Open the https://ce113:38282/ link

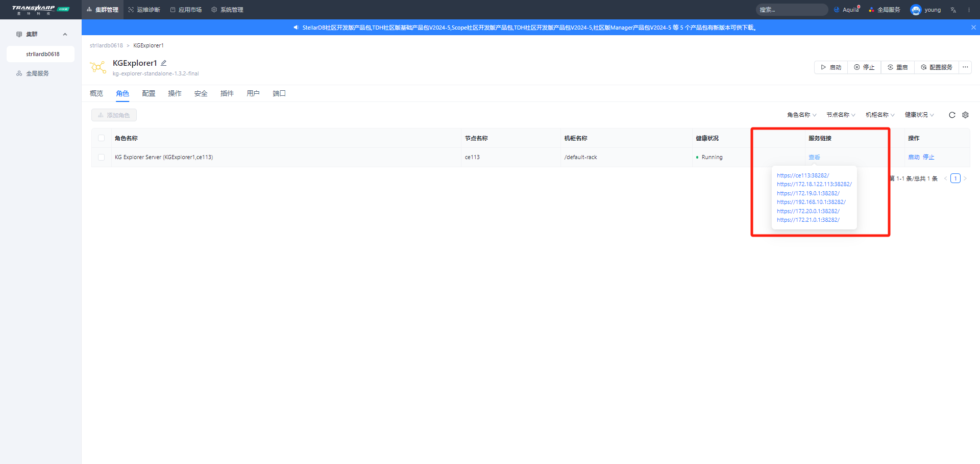point(803,175)
